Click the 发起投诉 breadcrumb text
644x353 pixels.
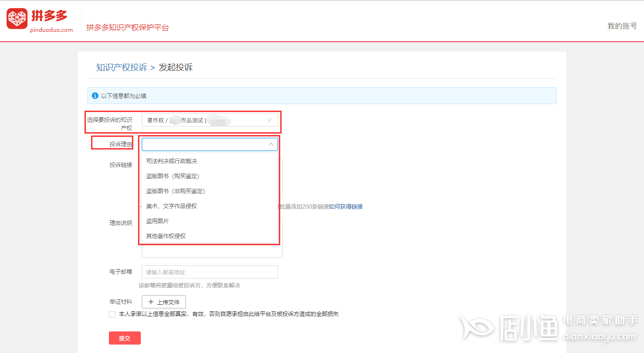coord(176,67)
